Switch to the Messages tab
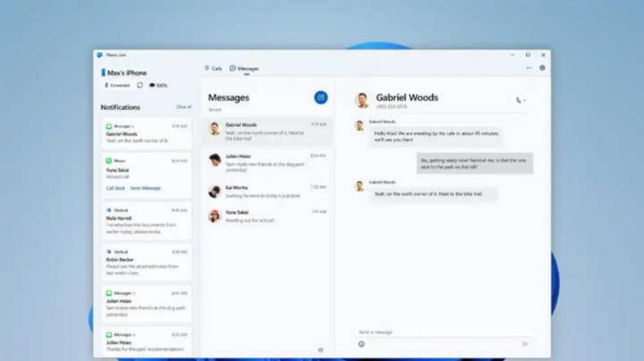 (x=244, y=69)
